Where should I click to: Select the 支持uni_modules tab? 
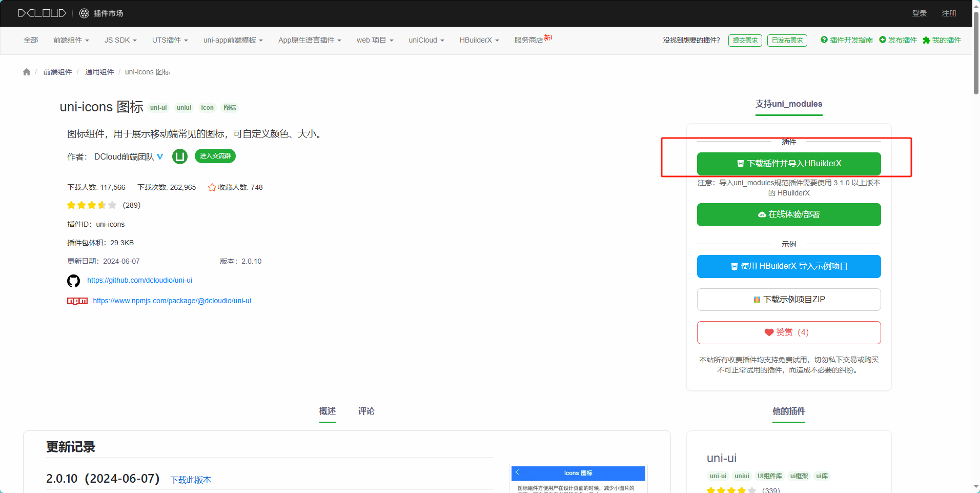coord(789,104)
